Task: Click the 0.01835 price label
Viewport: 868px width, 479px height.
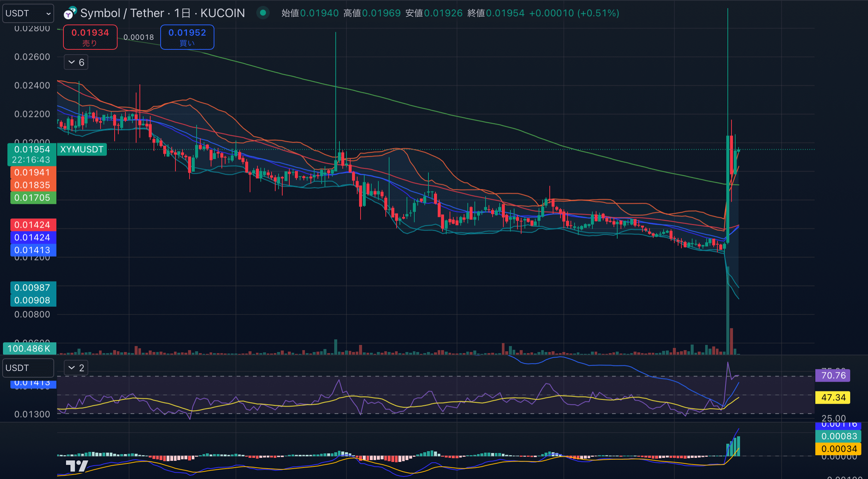Action: click(33, 185)
